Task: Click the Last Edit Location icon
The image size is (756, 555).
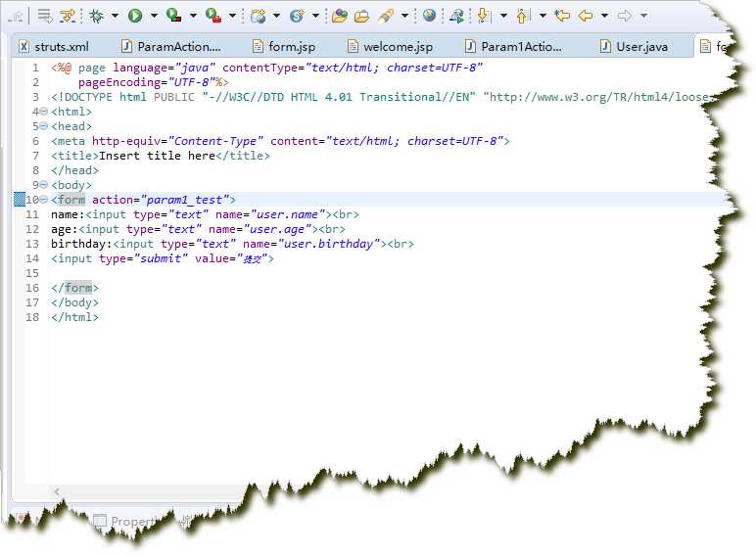Action: 562,16
